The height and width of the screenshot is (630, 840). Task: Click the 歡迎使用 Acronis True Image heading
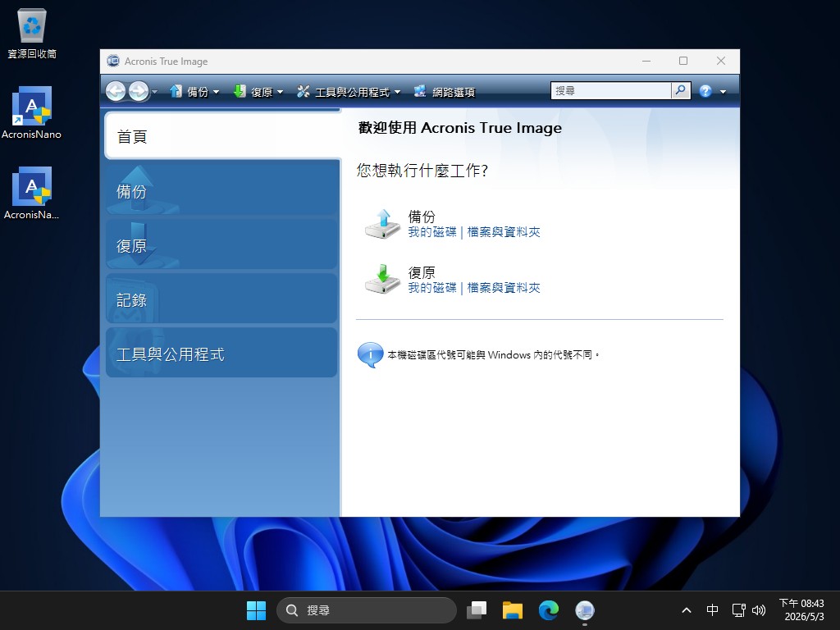point(459,128)
